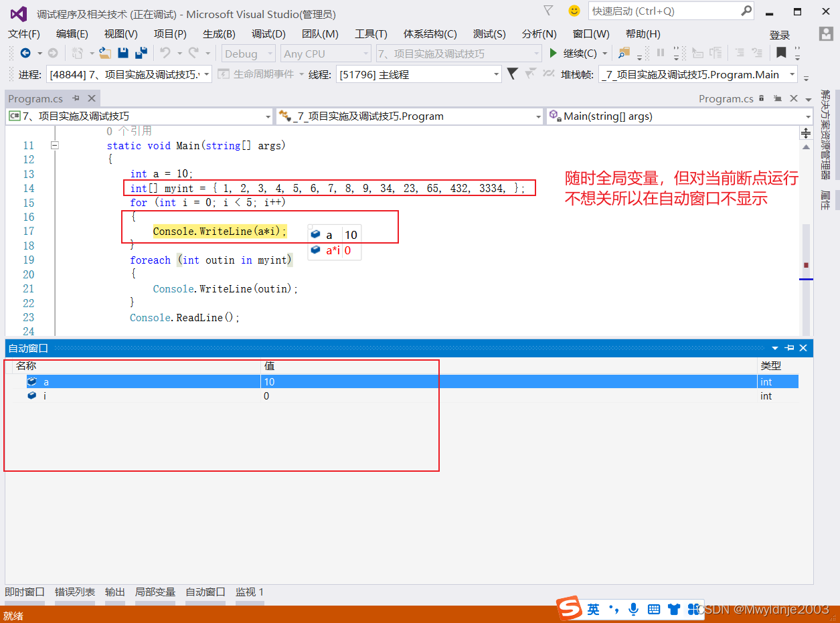
Task: Close the 自动窗口 panel
Action: point(803,348)
